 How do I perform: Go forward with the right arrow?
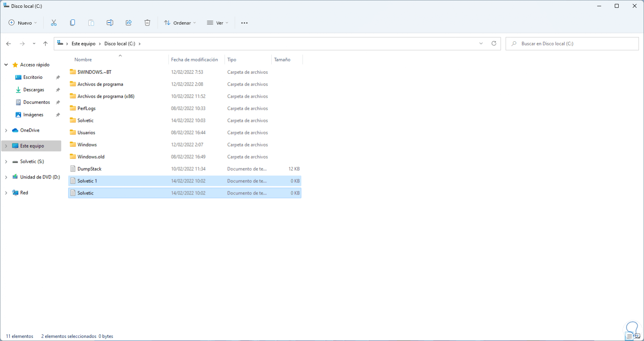tap(22, 44)
